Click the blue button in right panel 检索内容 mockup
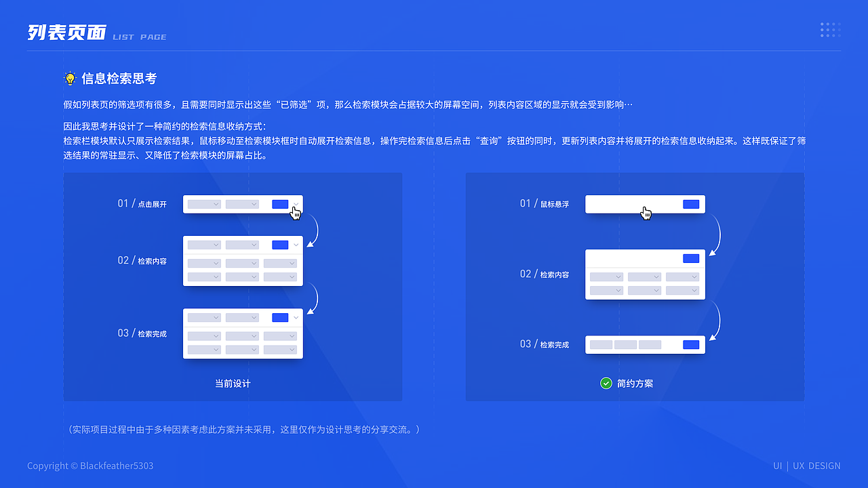The width and height of the screenshot is (868, 488). [690, 258]
